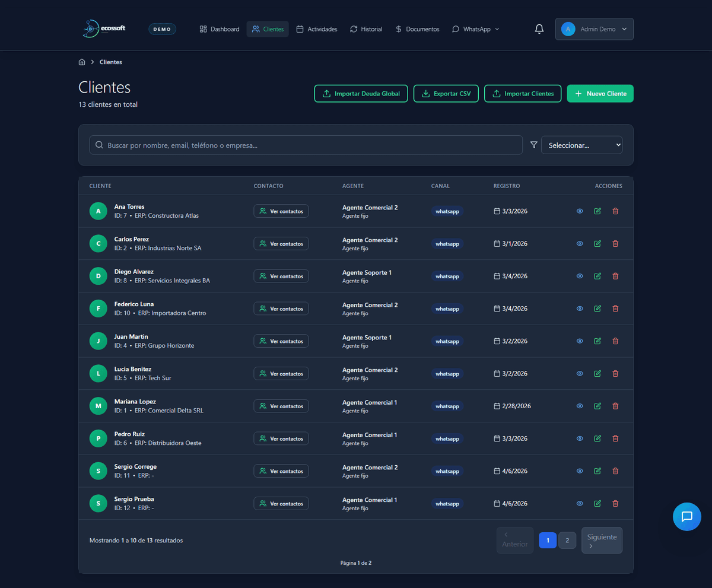This screenshot has width=712, height=588.
Task: View Lucia Benitez details eye icon
Action: pos(580,374)
